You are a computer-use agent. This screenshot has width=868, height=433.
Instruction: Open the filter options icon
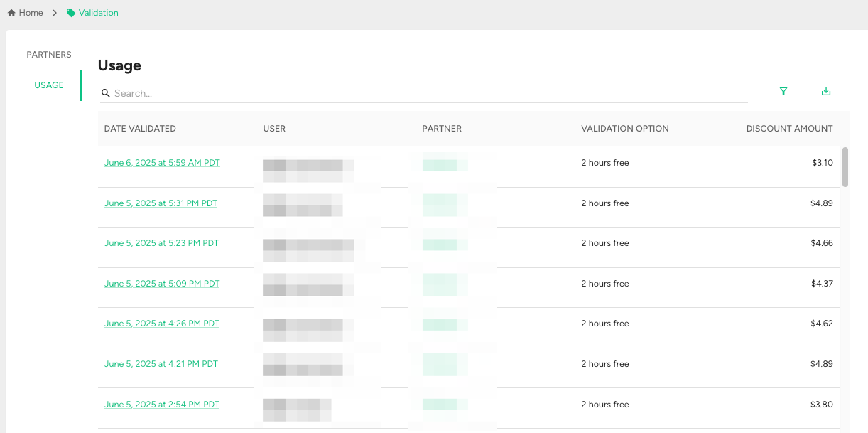[x=783, y=91]
